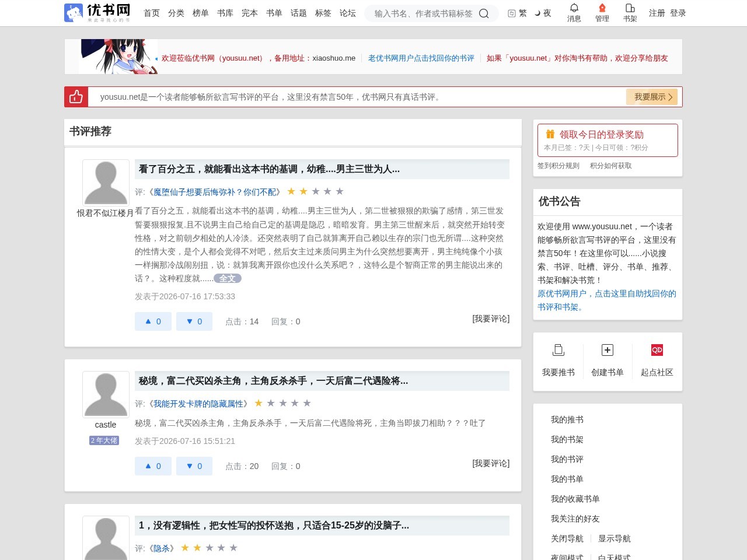Open 话题 navigation item

click(299, 13)
